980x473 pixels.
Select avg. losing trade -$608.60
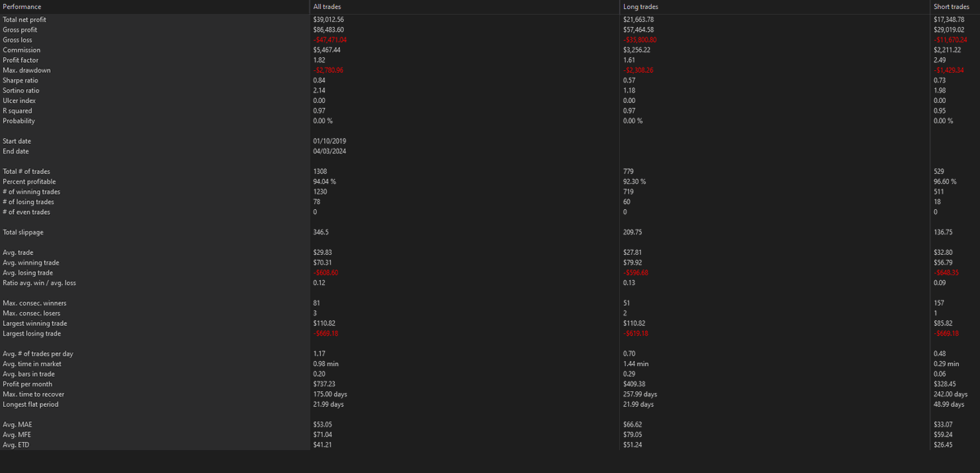326,273
